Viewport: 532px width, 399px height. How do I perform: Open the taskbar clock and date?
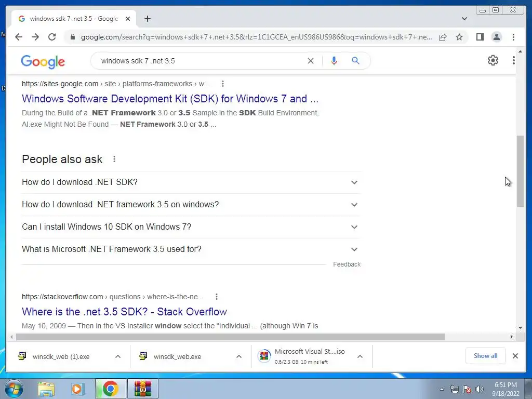coord(506,389)
